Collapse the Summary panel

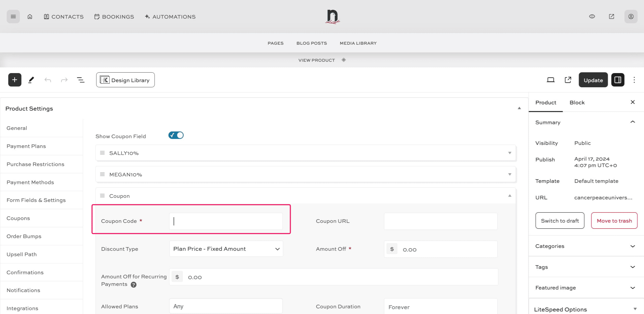click(x=632, y=122)
